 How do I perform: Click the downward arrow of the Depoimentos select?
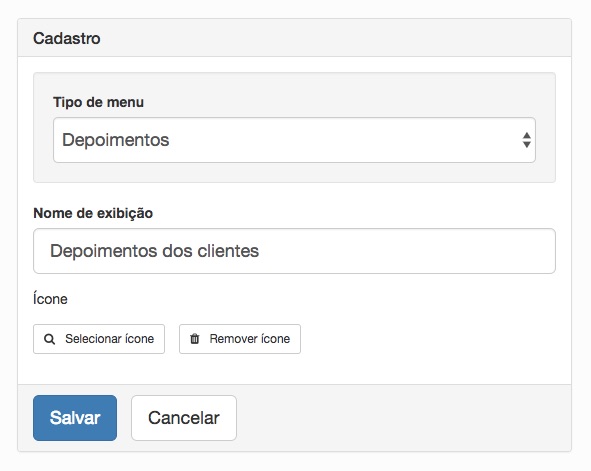527,145
